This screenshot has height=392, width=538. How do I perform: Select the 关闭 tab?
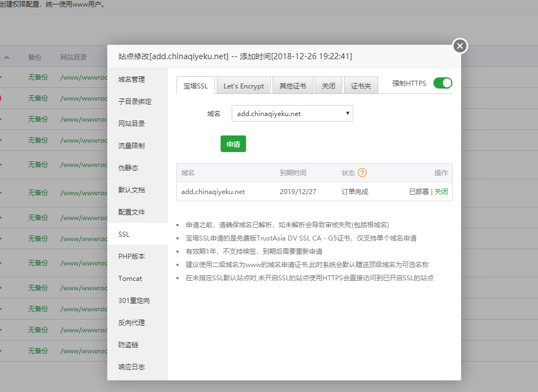point(328,85)
